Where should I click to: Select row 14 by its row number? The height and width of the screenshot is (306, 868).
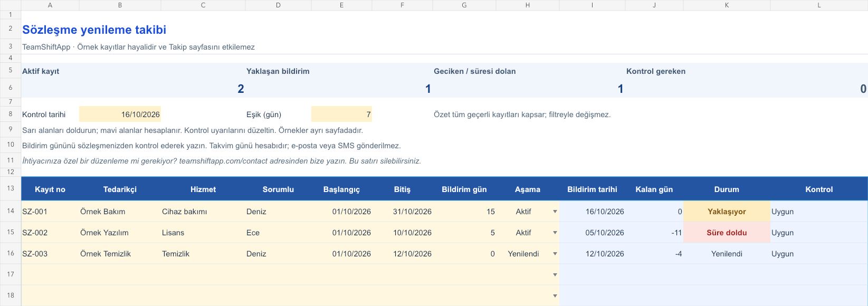point(11,211)
